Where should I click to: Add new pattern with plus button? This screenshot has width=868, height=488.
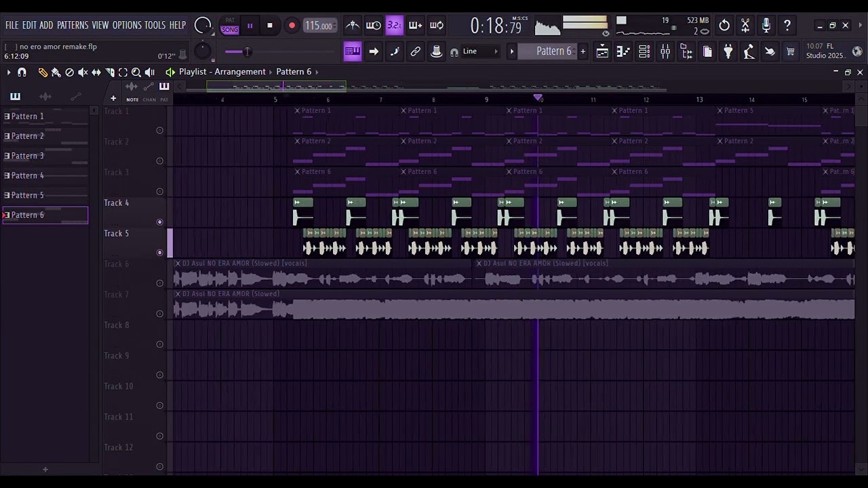pos(583,52)
